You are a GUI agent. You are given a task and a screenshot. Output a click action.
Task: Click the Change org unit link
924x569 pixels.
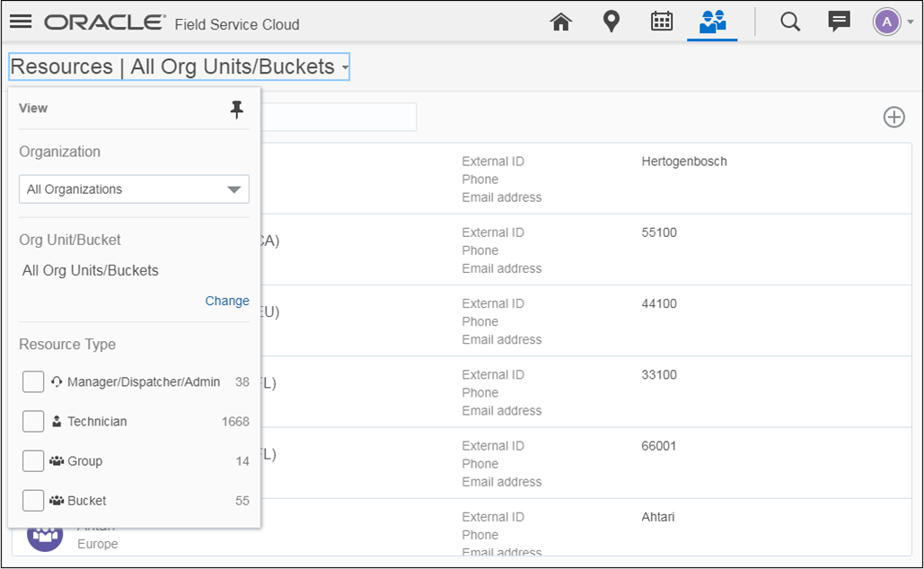tap(227, 301)
